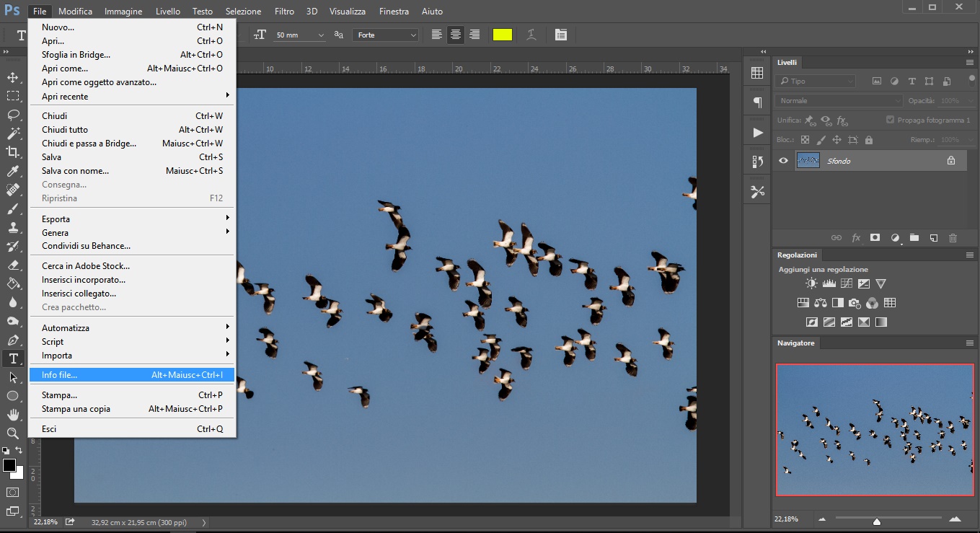Image resolution: width=980 pixels, height=533 pixels.
Task: Select the Clone Stamp tool
Action: coord(13,227)
